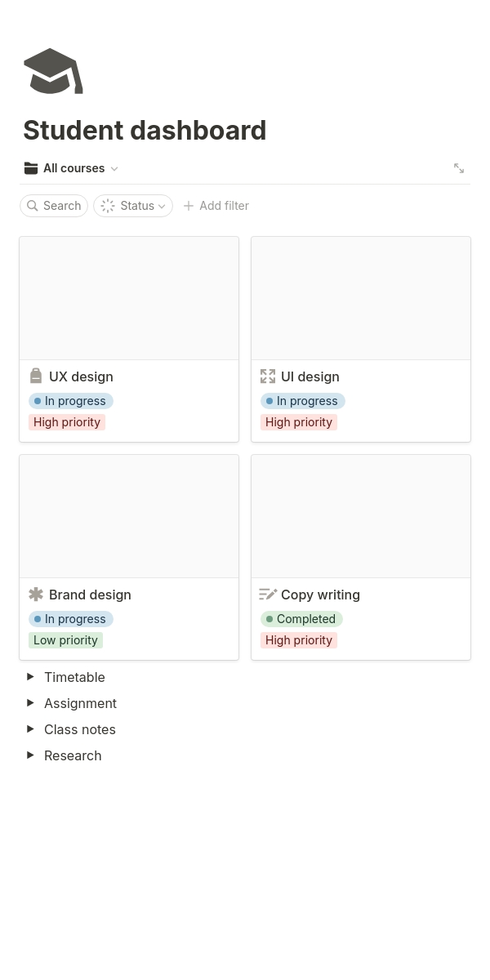Click the graduation cap page icon
The height and width of the screenshot is (980, 490).
[x=53, y=71]
